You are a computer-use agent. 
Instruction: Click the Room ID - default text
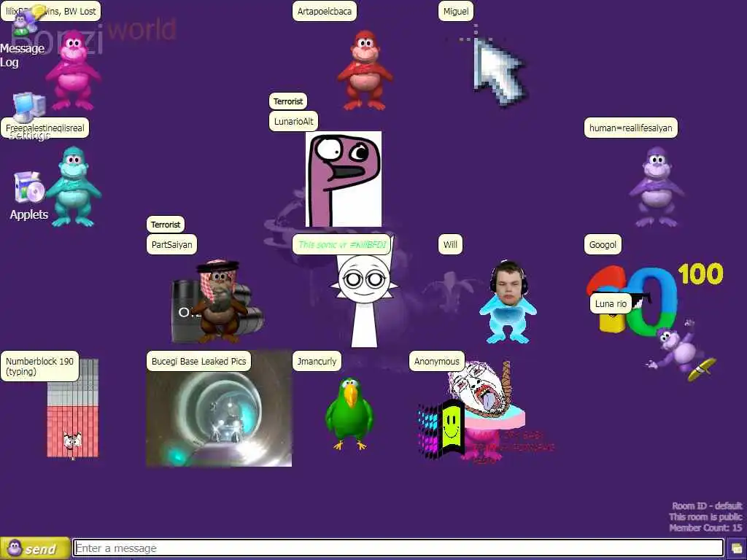point(707,506)
